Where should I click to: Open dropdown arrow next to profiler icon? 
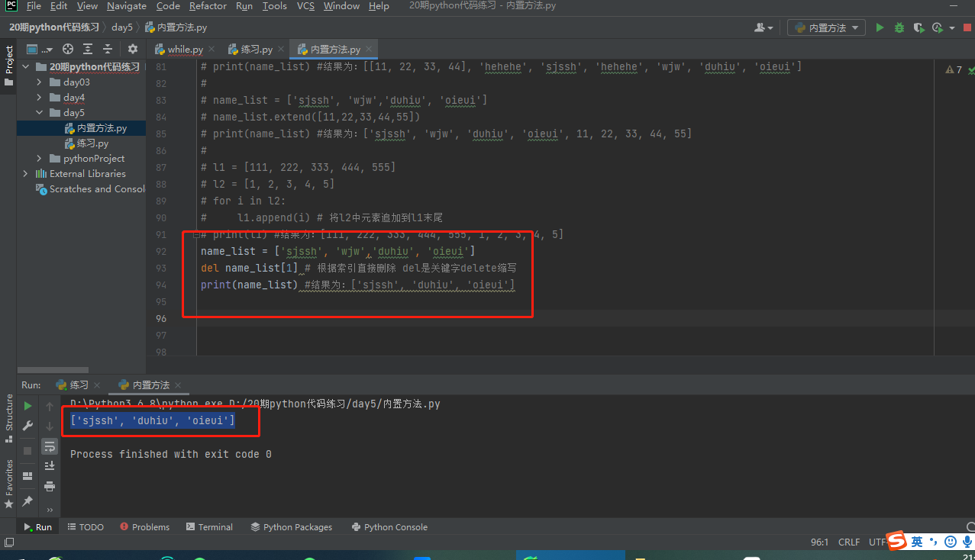[952, 28]
